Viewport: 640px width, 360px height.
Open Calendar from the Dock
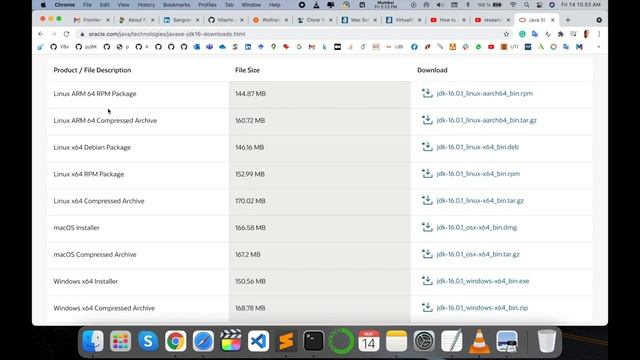(369, 341)
